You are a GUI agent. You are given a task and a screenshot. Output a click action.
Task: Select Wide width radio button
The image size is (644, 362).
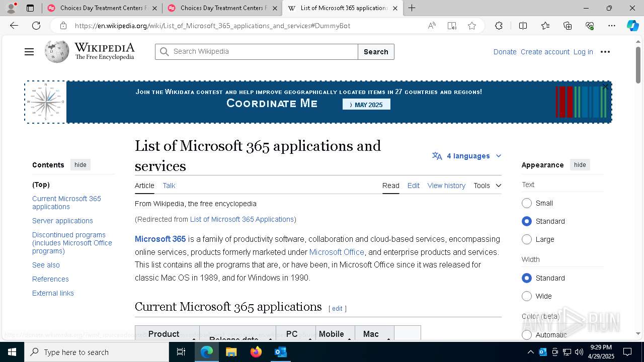527,296
